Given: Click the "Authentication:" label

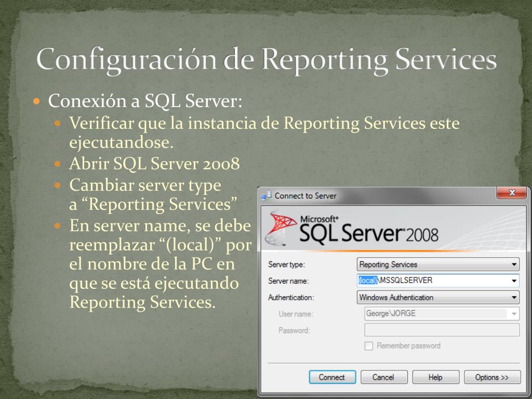Looking at the screenshot, I should click(x=291, y=298).
